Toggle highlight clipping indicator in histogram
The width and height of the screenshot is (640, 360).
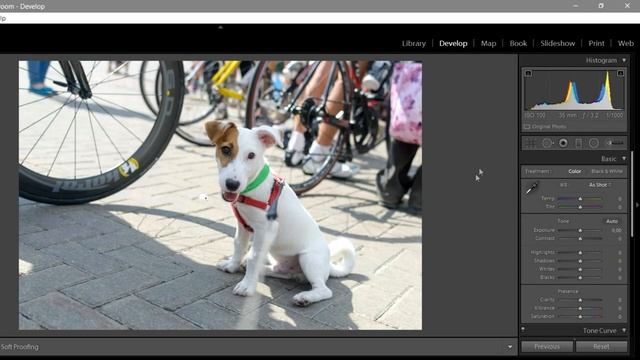(620, 73)
